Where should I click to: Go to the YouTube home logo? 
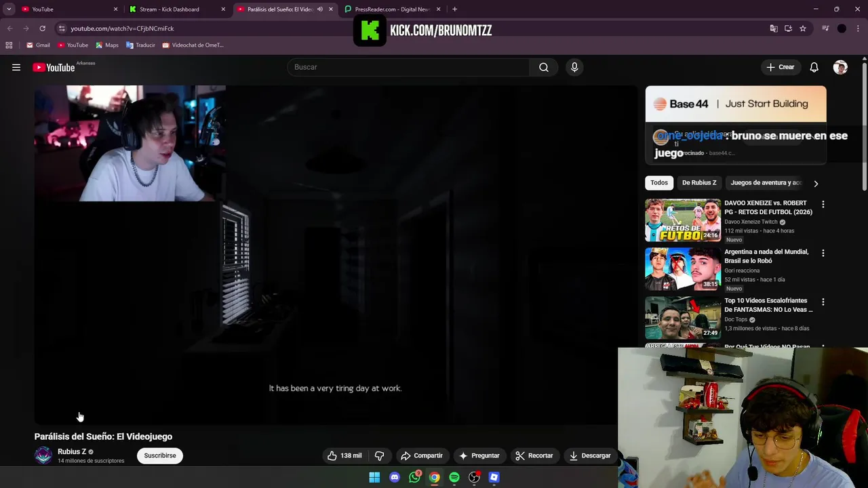(x=54, y=67)
